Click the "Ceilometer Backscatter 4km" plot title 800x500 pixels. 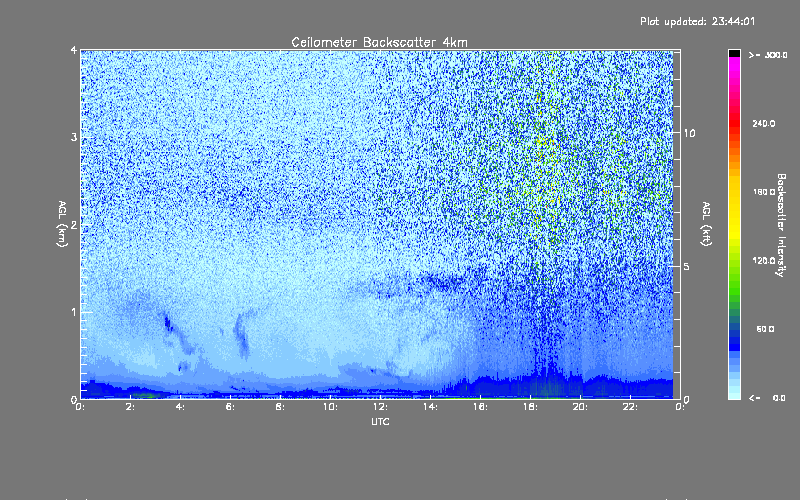coord(379,42)
